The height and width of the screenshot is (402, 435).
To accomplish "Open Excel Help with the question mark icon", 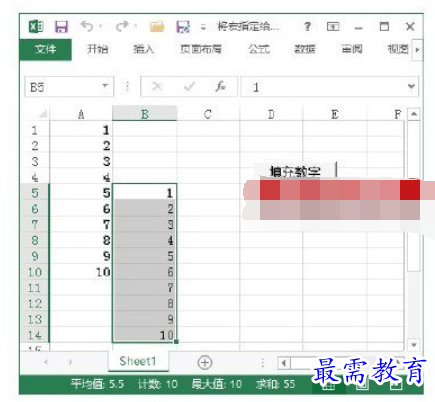I will [307, 26].
